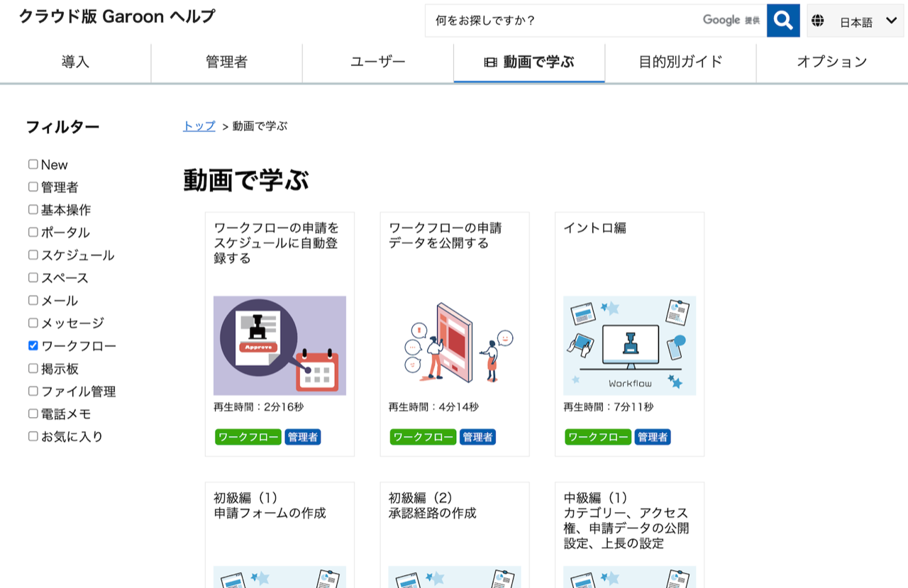The height and width of the screenshot is (588, 908).
Task: Open the language dropdown chevron
Action: [x=892, y=21]
